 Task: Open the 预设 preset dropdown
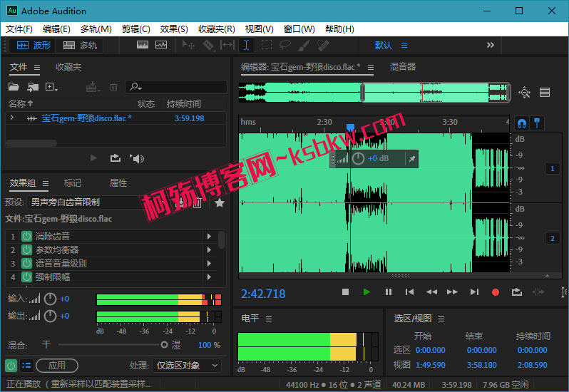coord(98,202)
